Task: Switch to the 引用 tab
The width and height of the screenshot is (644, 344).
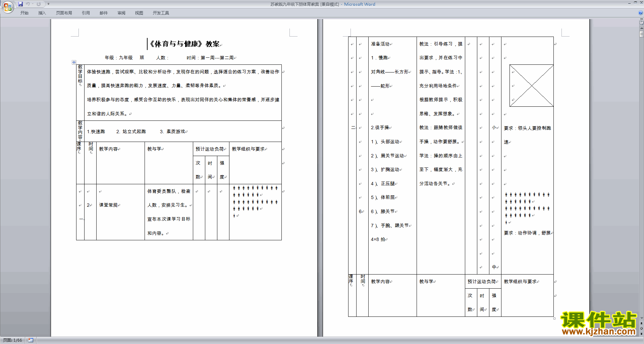Action: point(86,13)
